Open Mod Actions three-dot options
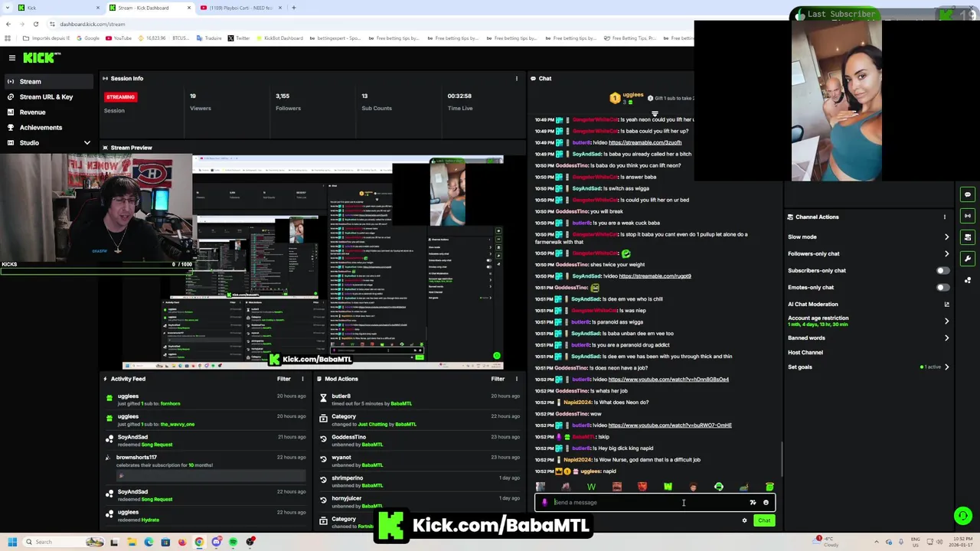Viewport: 980px width, 551px height. click(x=516, y=379)
